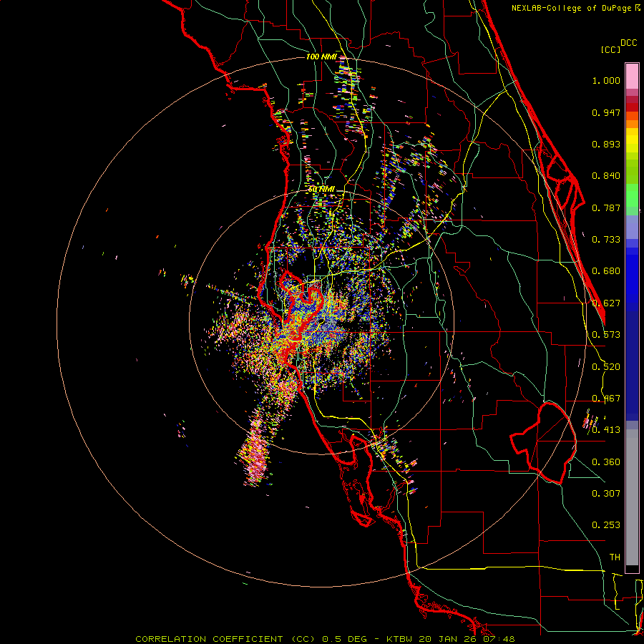Pick the pink segment of color bar

632,77
